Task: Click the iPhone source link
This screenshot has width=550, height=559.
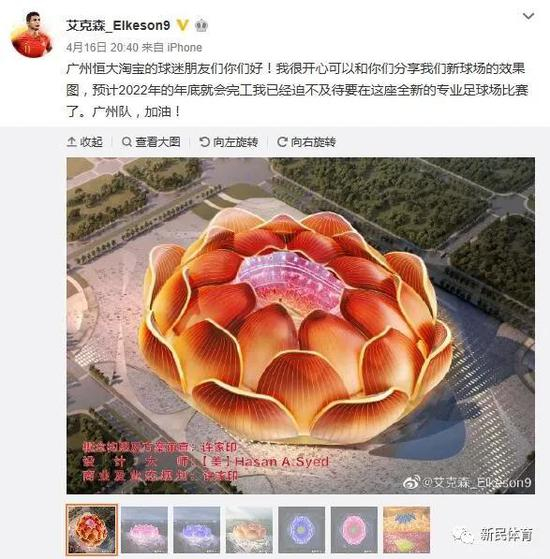Action: coord(185,47)
